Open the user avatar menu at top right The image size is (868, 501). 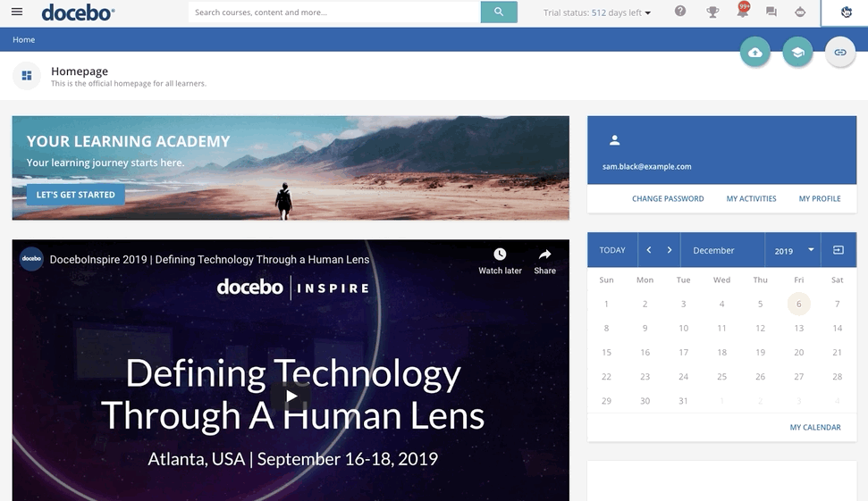[846, 13]
